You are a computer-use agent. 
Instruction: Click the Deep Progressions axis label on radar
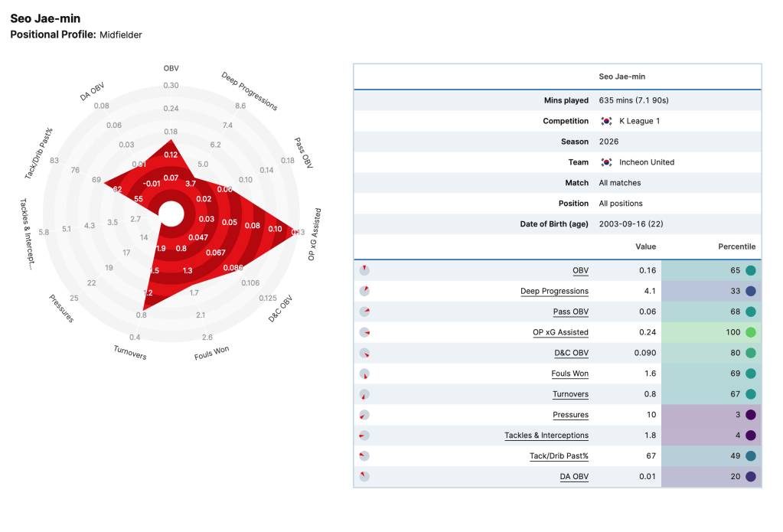pyautogui.click(x=250, y=91)
